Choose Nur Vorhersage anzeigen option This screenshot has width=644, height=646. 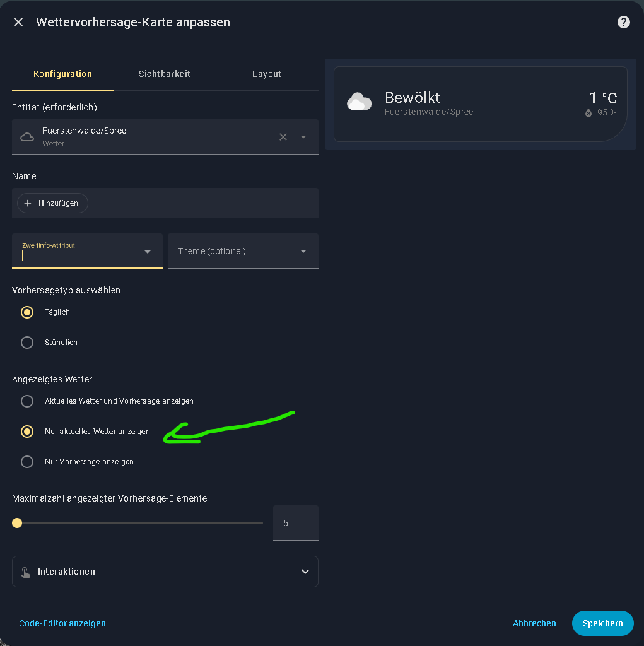pos(27,462)
